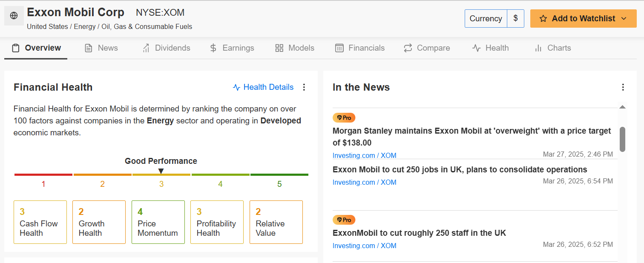
Task: Click the light green score 4 bar segment
Action: [220, 174]
